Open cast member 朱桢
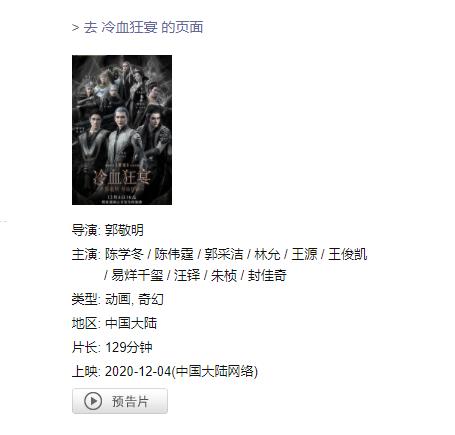Viewport: 455px width, 435px height. tap(224, 275)
